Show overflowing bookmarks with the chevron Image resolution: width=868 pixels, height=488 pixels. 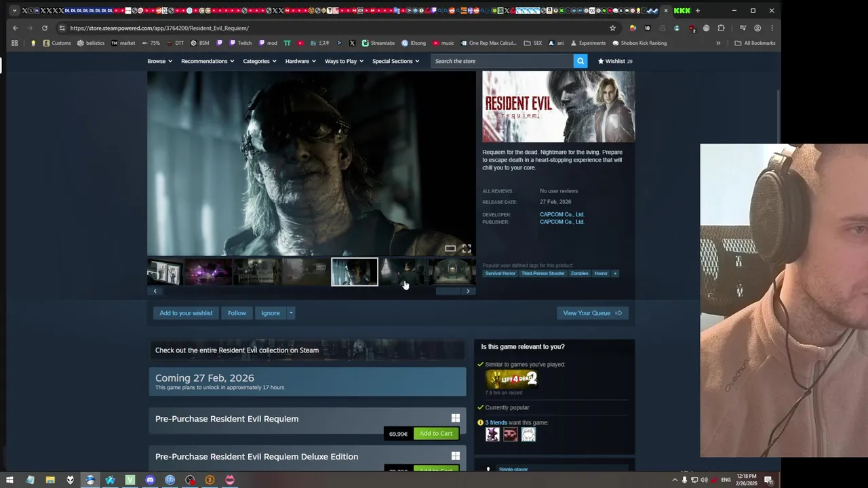(718, 43)
